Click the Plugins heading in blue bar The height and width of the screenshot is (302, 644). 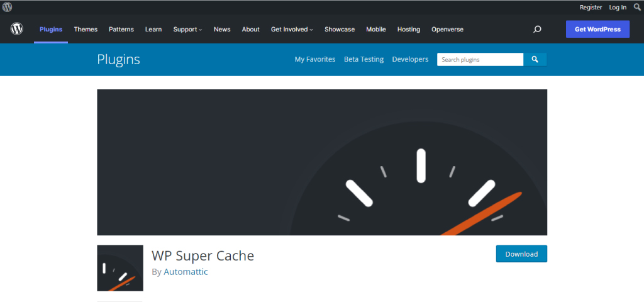pos(118,60)
